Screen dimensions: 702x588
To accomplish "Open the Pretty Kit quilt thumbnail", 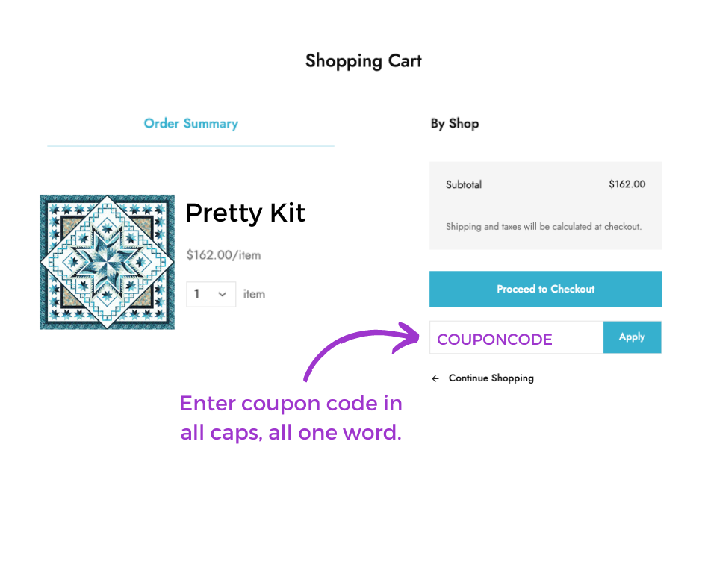I will point(107,262).
